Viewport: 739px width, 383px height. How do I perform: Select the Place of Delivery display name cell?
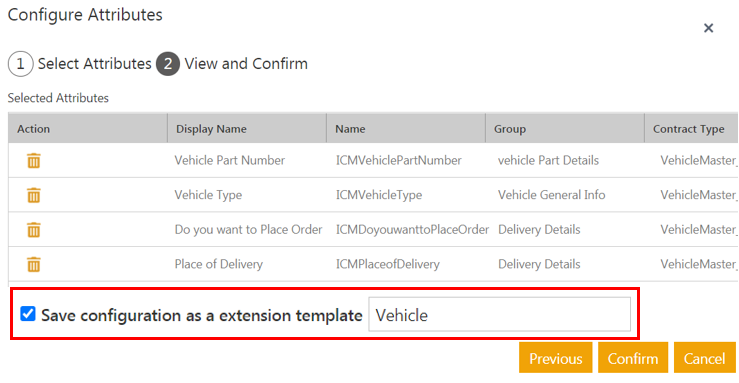[218, 264]
